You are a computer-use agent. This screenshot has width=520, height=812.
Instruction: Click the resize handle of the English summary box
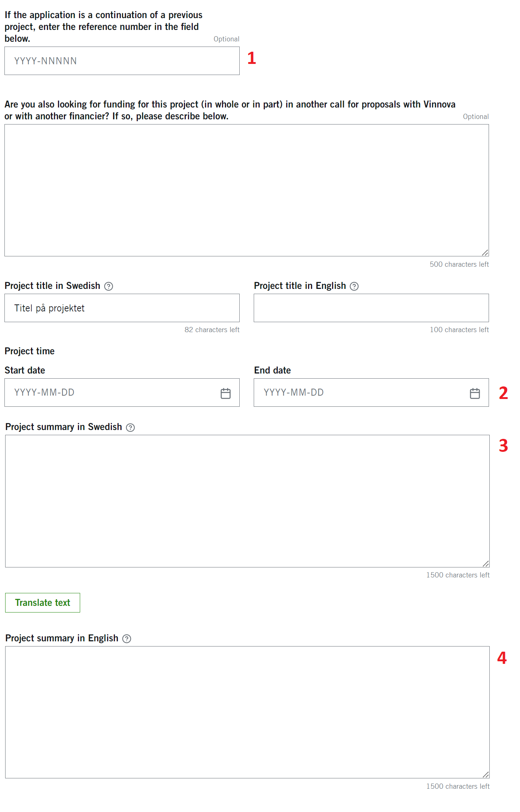485,775
